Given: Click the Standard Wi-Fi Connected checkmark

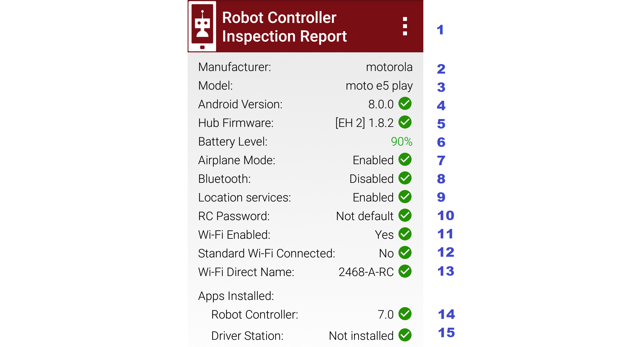Looking at the screenshot, I should click(405, 253).
